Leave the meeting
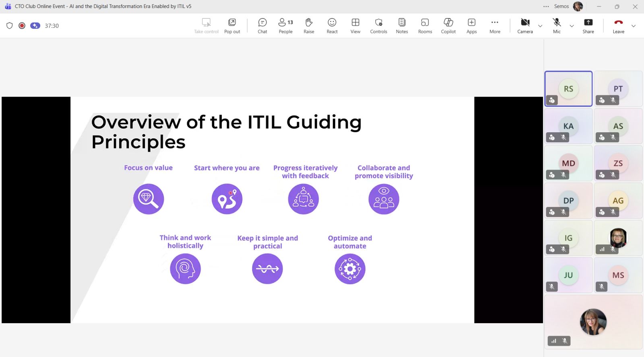Viewport: 644px width, 357px height. [x=619, y=26]
